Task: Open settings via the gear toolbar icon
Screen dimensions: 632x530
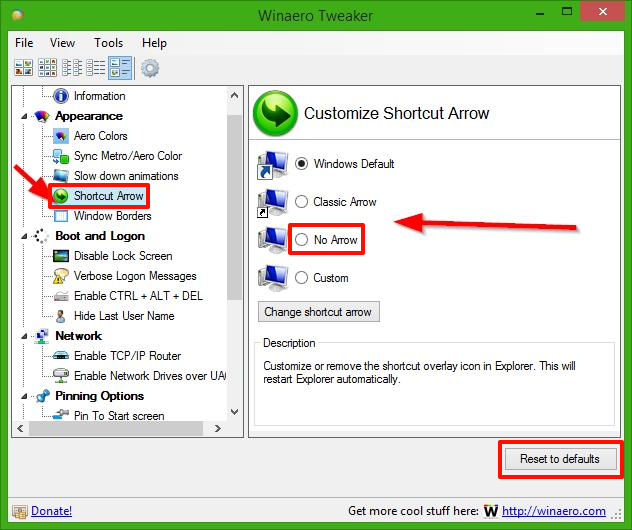Action: tap(150, 68)
